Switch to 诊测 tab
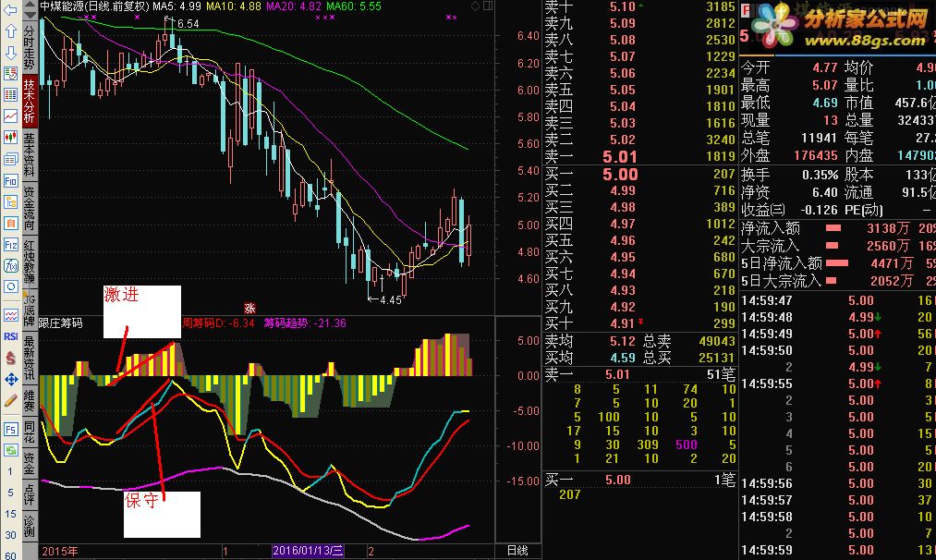The width and height of the screenshot is (936, 560). [x=30, y=526]
